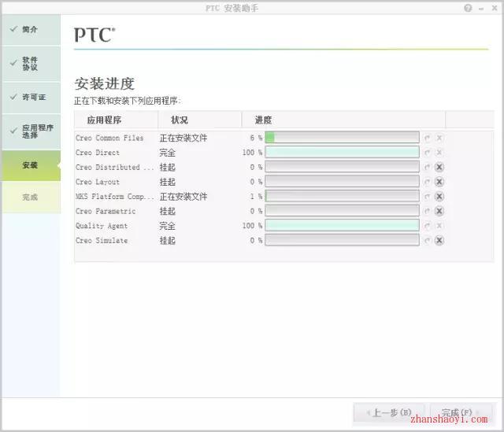Select the active 安装 step
The height and width of the screenshot is (432, 504).
(x=31, y=165)
